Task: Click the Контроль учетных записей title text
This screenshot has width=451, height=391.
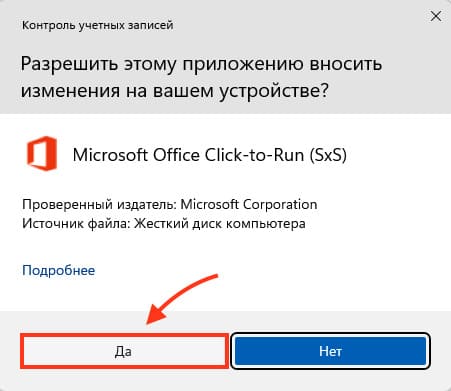Action: pyautogui.click(x=98, y=25)
